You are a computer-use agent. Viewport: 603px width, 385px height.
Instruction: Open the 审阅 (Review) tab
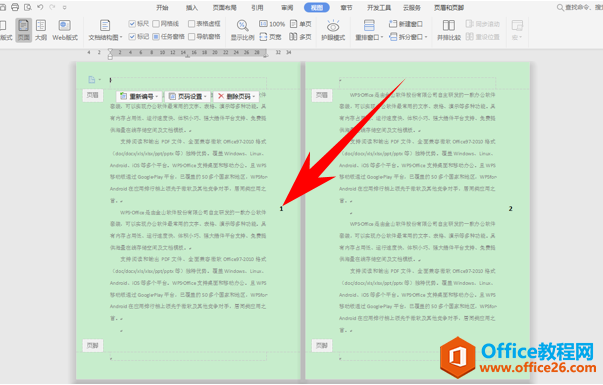click(287, 7)
